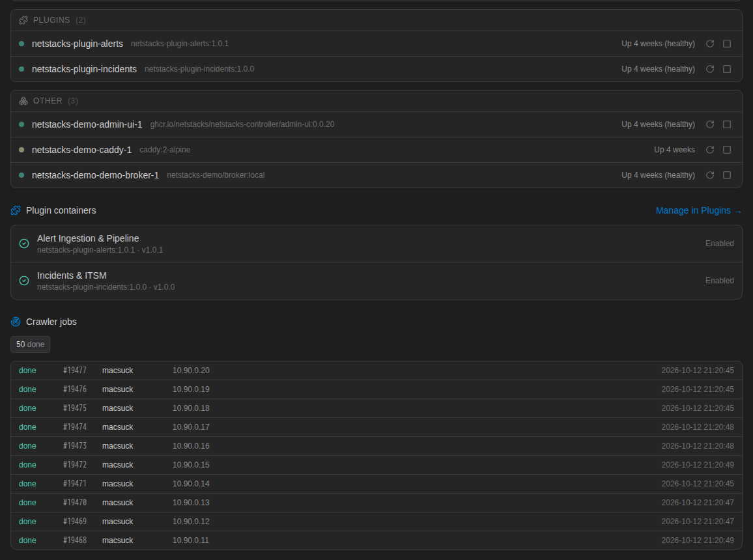
Task: Open netstacks-demo-caddy-1 container name
Action: click(x=81, y=150)
